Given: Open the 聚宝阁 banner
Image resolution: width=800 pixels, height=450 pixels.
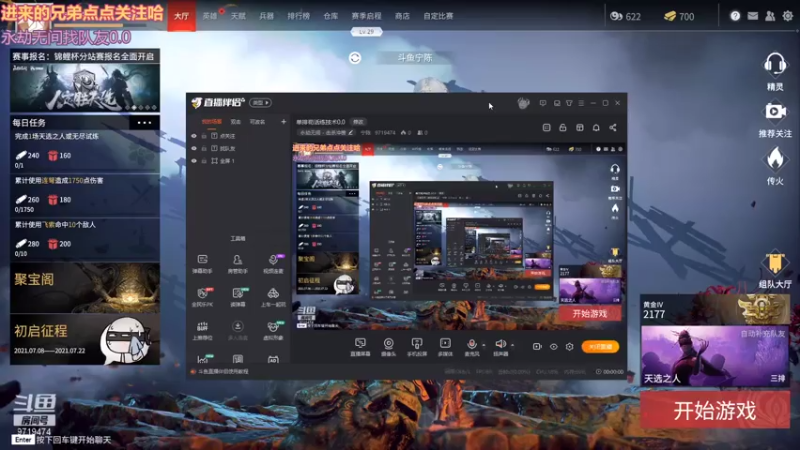Looking at the screenshot, I should (85, 288).
